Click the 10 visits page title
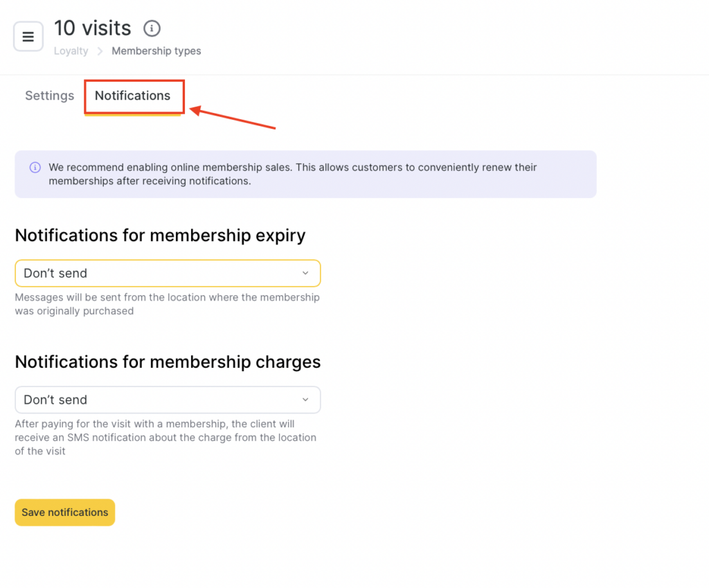This screenshot has width=709, height=588. 93,28
